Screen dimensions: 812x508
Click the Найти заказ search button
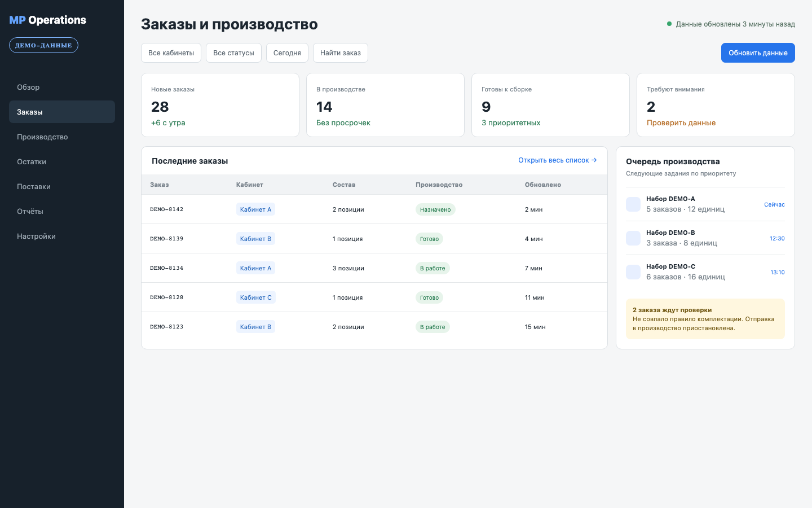341,52
